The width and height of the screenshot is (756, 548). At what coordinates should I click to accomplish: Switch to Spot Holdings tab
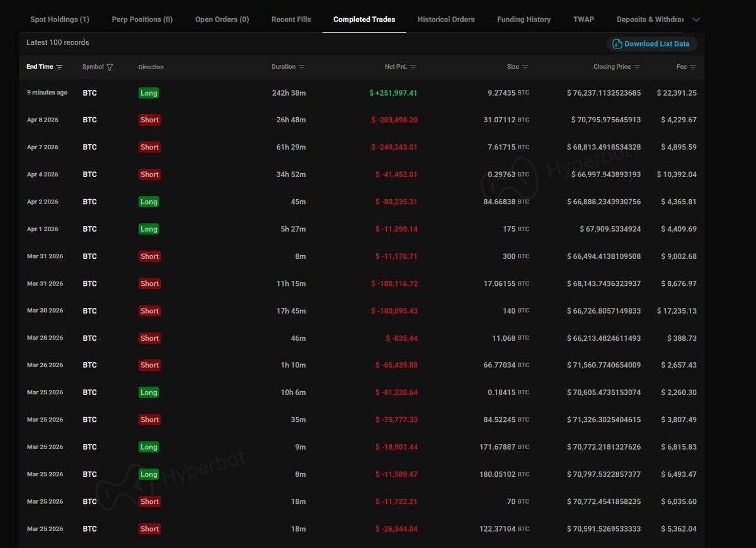coord(60,20)
